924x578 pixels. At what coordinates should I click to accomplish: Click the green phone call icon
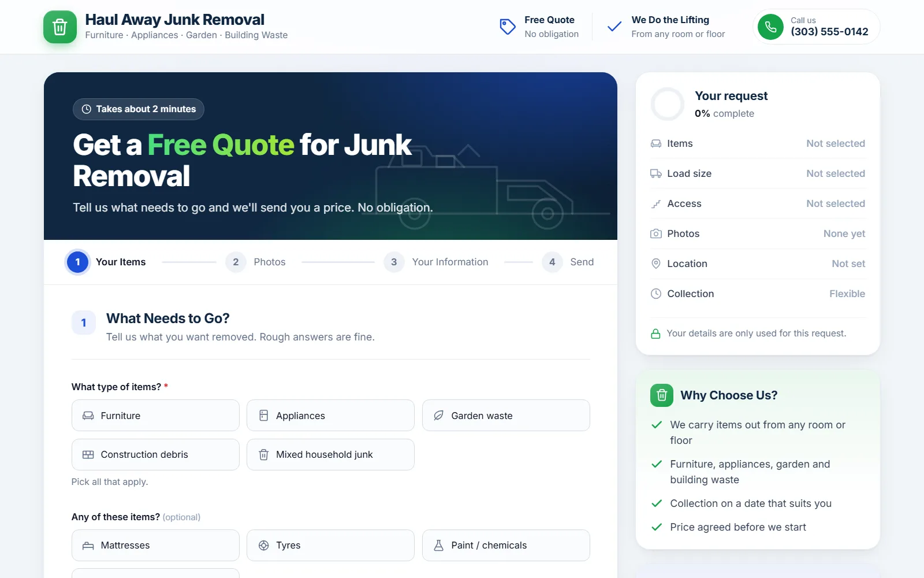(x=770, y=27)
